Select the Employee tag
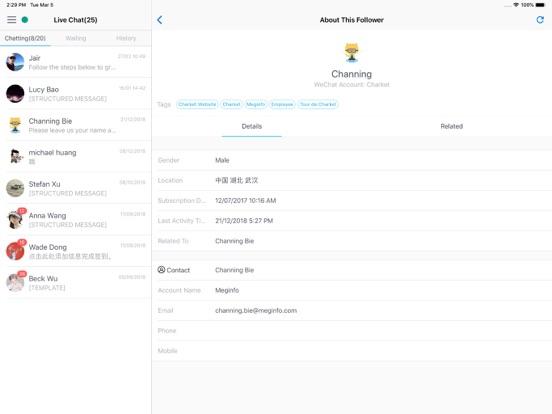This screenshot has width=552, height=414. click(282, 104)
